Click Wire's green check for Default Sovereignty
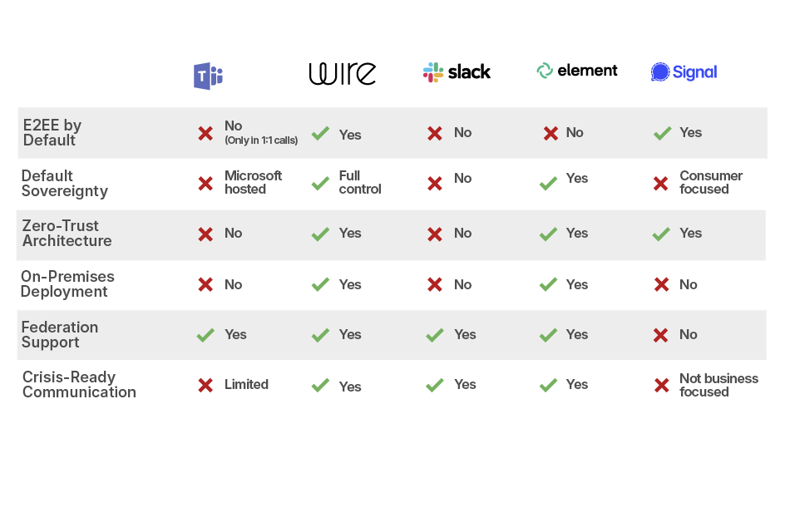This screenshot has width=790, height=532. click(320, 183)
